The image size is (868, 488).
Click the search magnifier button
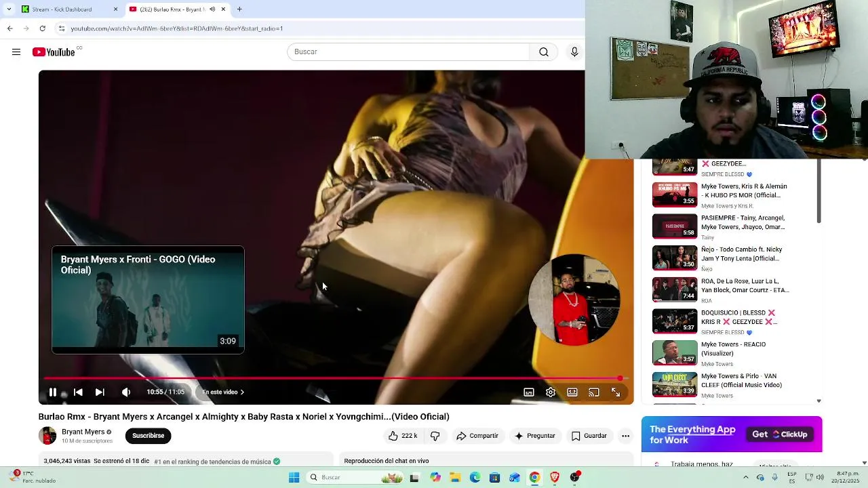click(x=544, y=52)
